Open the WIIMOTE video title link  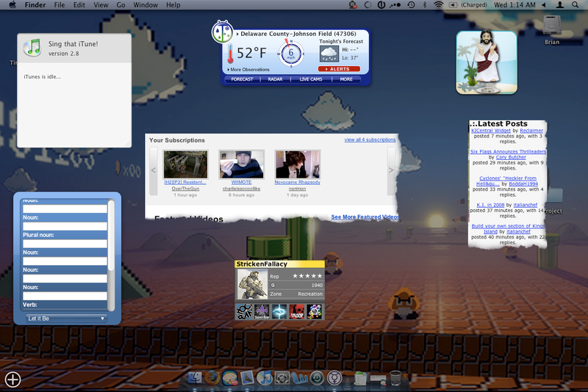click(242, 182)
